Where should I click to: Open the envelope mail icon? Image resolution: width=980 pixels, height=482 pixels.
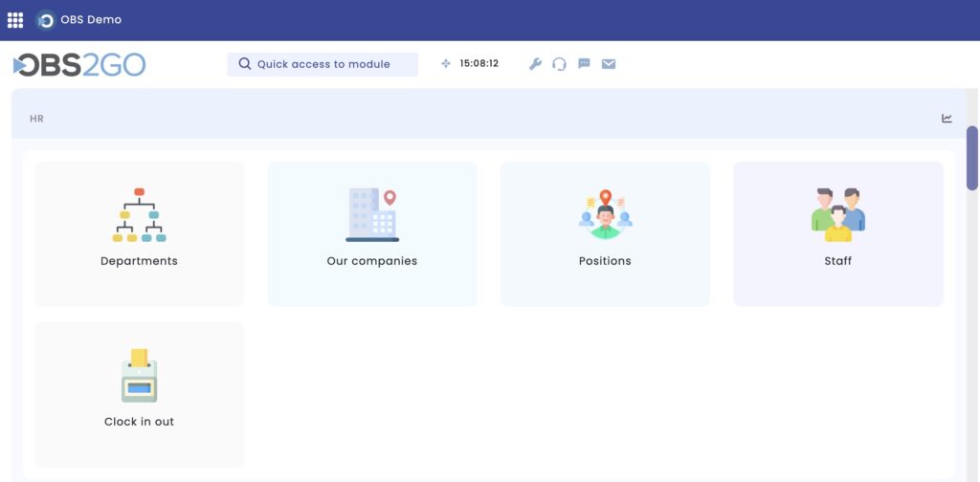pyautogui.click(x=609, y=64)
